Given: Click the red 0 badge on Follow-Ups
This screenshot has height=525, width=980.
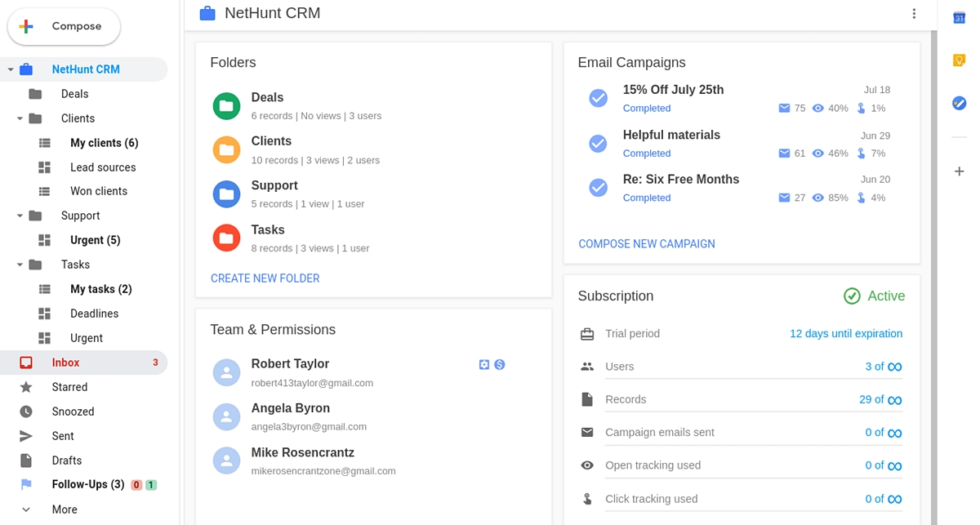Looking at the screenshot, I should tap(136, 485).
